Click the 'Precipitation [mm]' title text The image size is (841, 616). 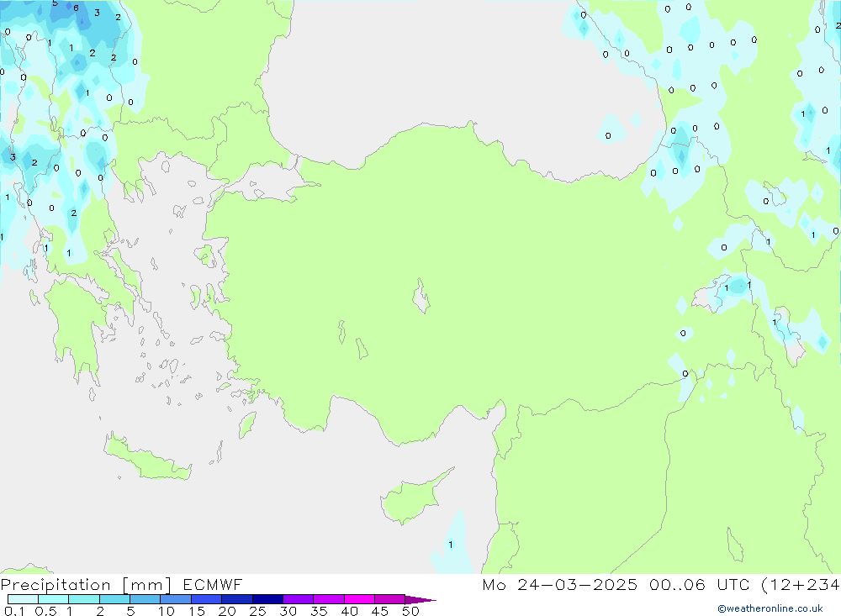click(x=87, y=584)
